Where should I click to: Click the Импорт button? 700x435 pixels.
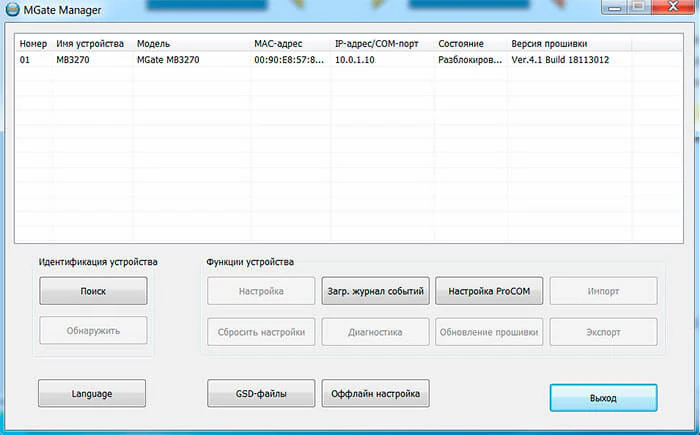pos(604,291)
